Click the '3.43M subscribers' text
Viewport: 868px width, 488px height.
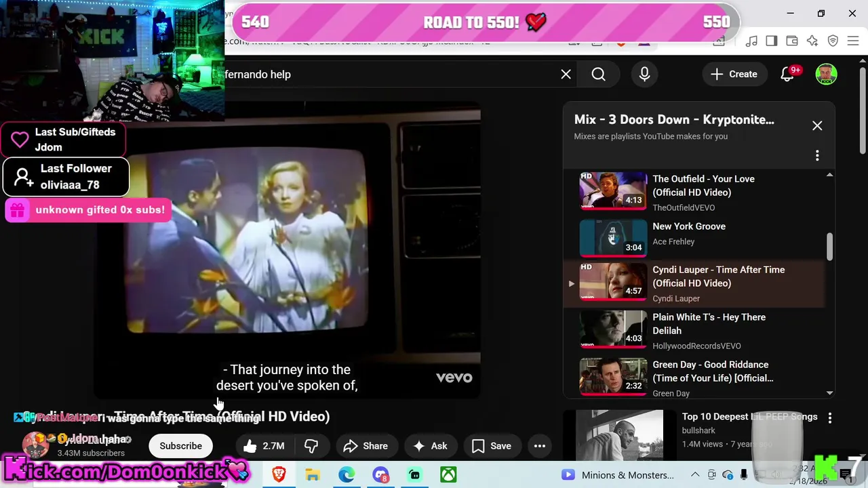coord(91,453)
